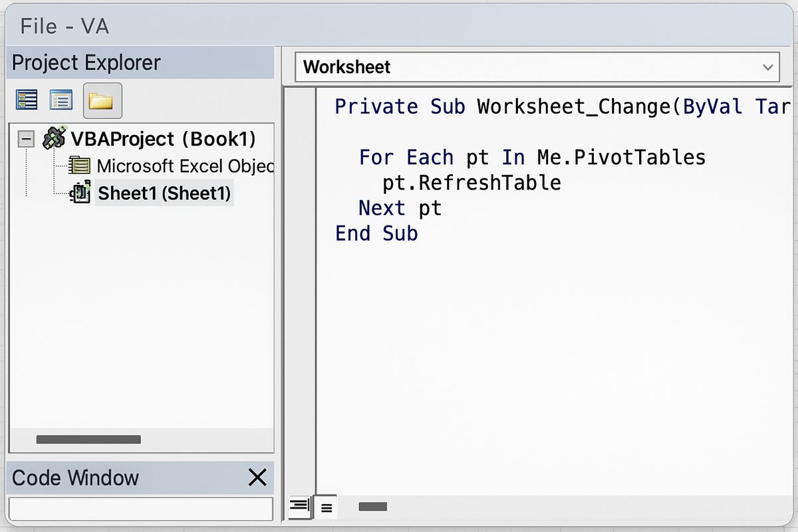Click the 'File - VA' window title

tap(65, 26)
